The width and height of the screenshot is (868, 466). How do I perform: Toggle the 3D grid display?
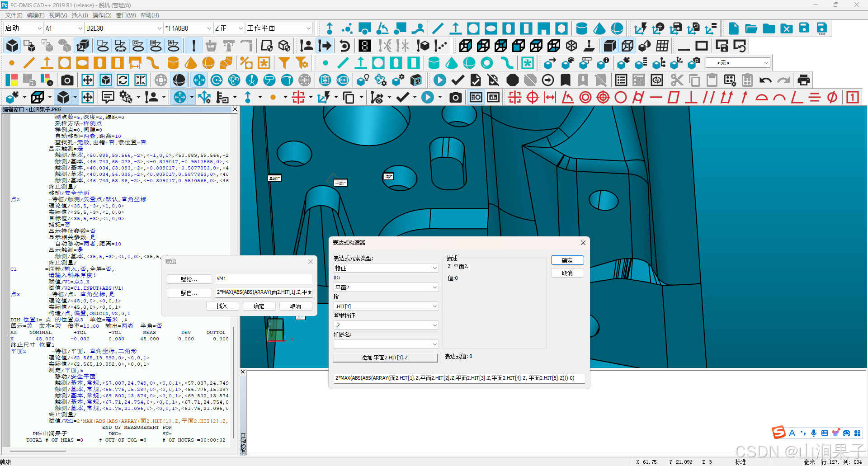pos(663,46)
